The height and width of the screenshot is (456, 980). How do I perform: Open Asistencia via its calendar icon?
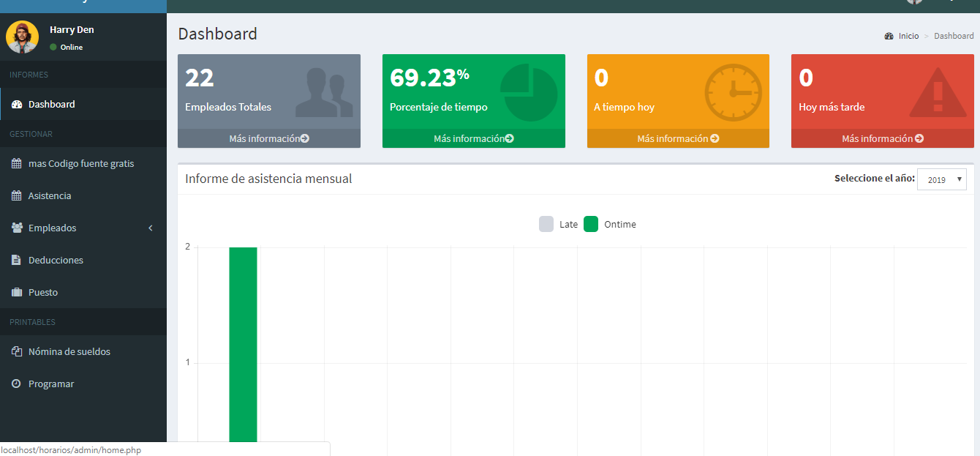(x=16, y=195)
